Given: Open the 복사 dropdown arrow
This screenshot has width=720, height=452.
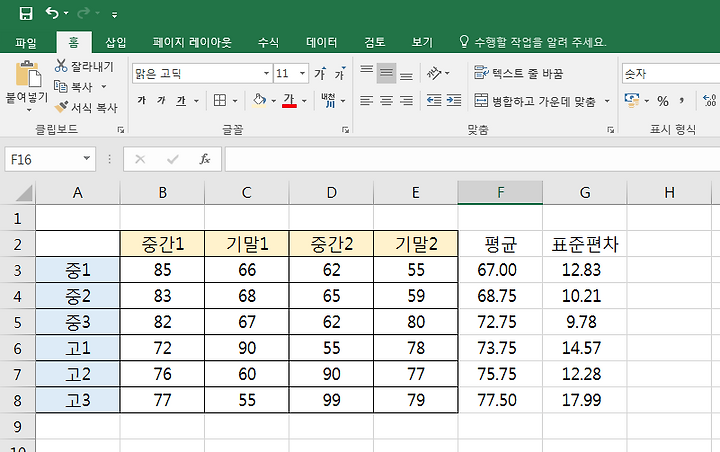Looking at the screenshot, I should (104, 86).
